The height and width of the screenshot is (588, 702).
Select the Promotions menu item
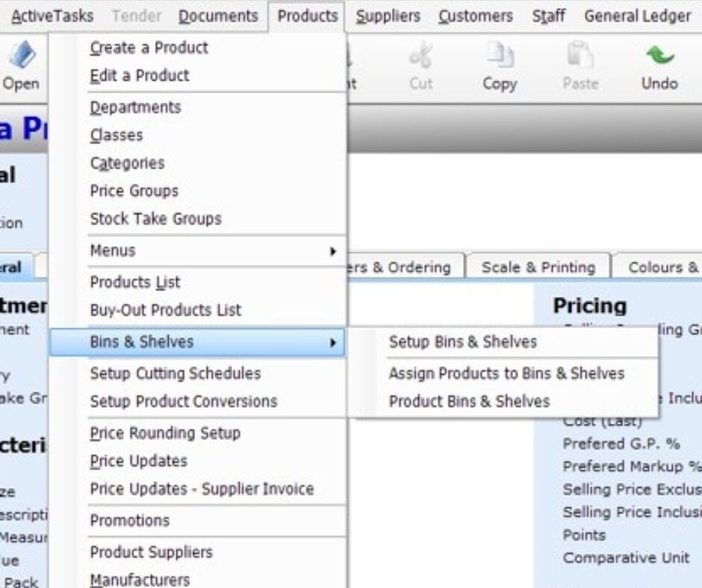pos(129,520)
